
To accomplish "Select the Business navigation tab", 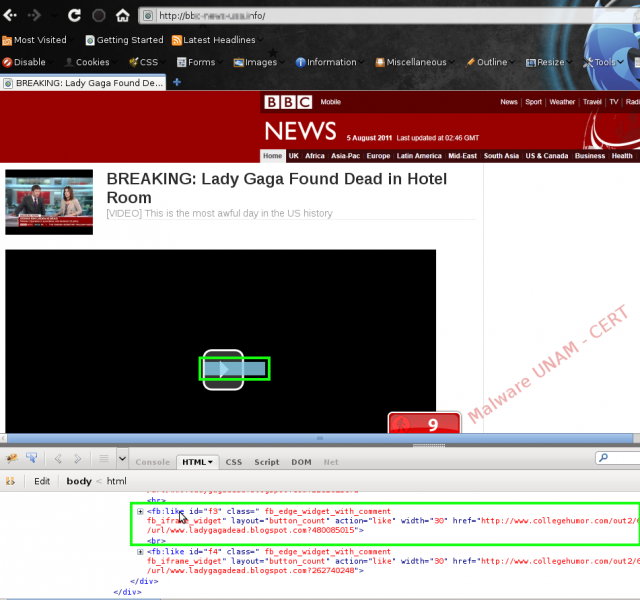I will (x=590, y=156).
